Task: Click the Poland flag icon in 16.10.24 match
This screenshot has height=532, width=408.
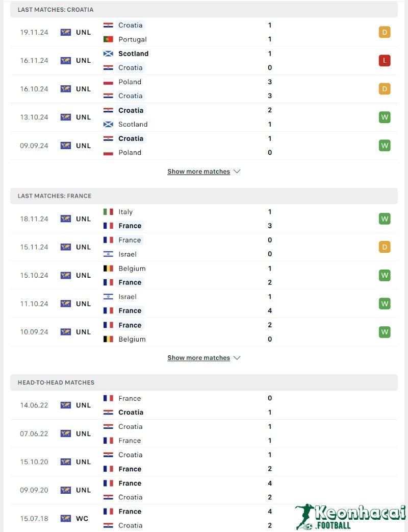Action: click(108, 82)
